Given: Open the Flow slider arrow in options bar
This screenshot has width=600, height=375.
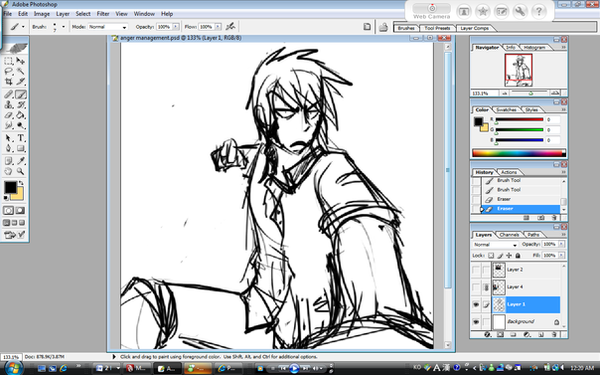Looking at the screenshot, I should click(218, 27).
